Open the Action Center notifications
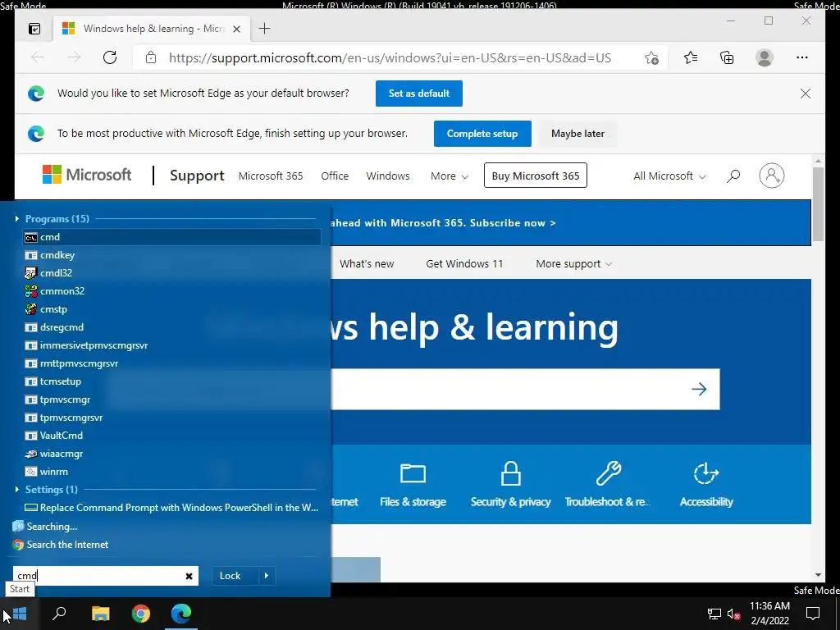Image resolution: width=840 pixels, height=630 pixels. [x=813, y=614]
